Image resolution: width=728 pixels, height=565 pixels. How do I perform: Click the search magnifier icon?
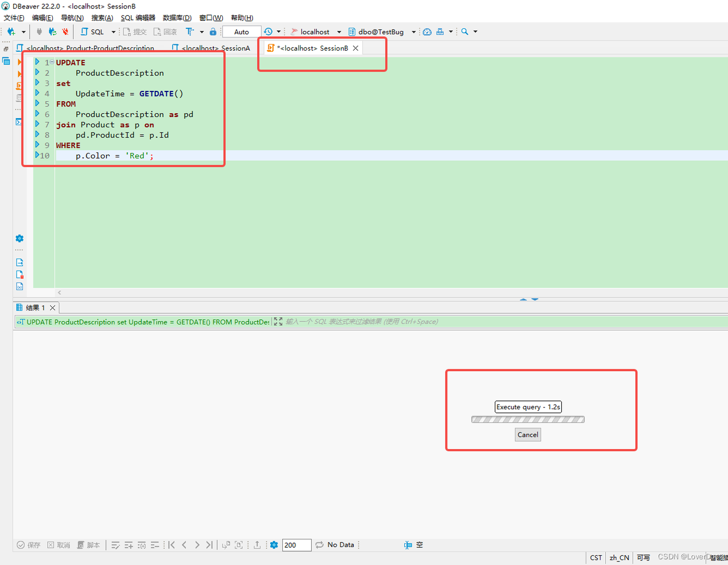click(x=465, y=32)
